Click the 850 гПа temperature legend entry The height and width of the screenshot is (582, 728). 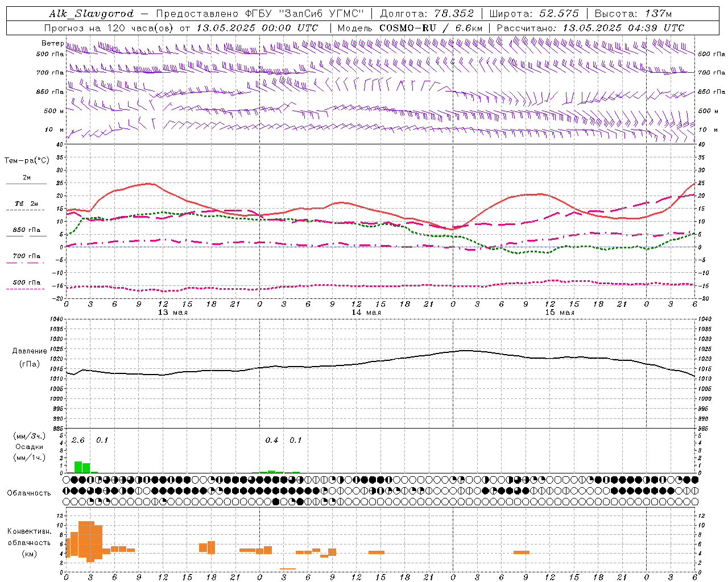[27, 230]
